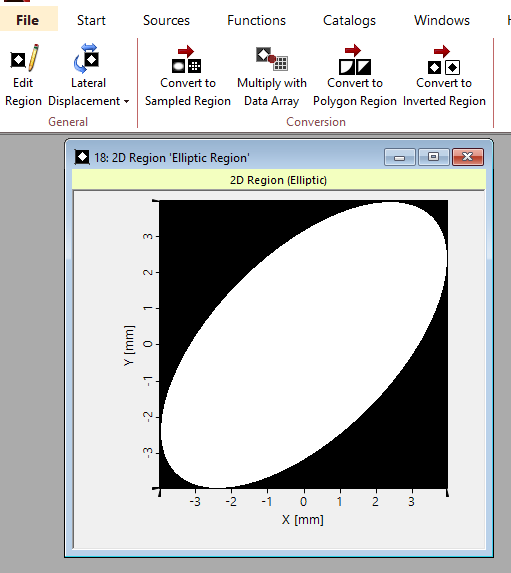This screenshot has height=573, width=511.
Task: Convert to Inverted Region
Action: (x=444, y=76)
